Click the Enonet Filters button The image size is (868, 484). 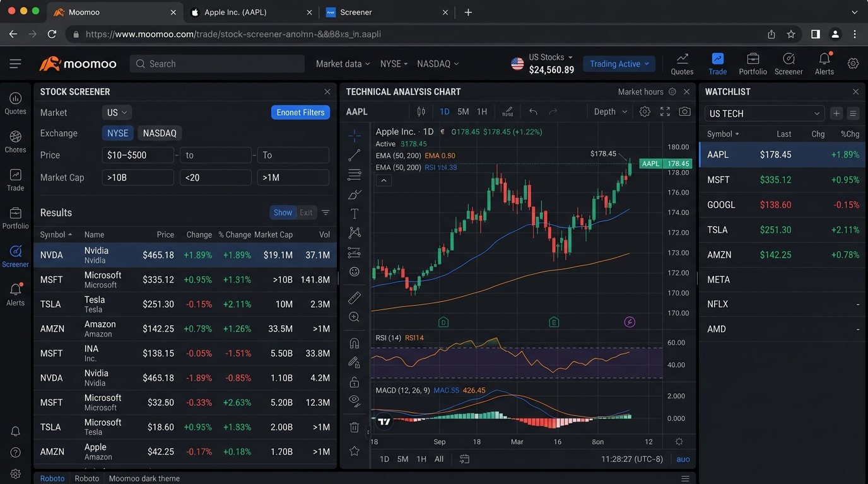click(300, 112)
